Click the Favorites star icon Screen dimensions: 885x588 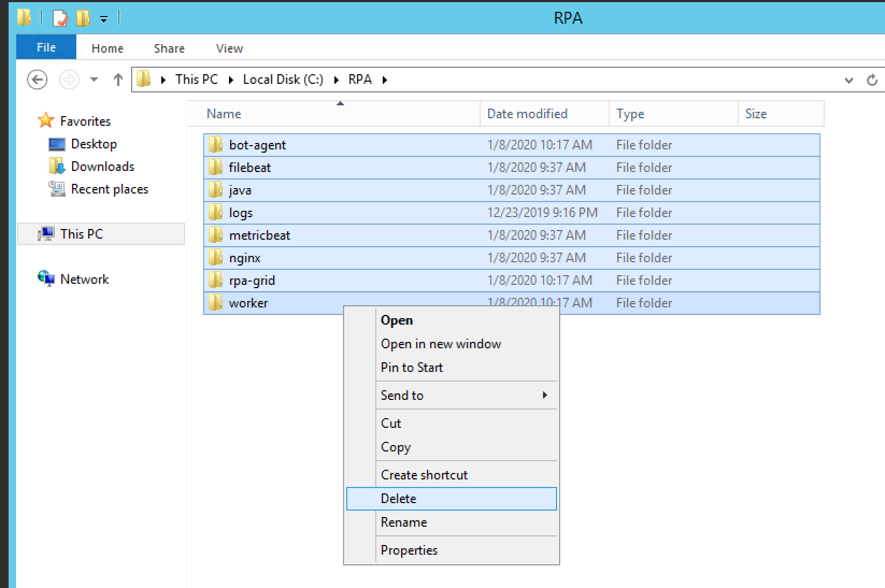(46, 120)
